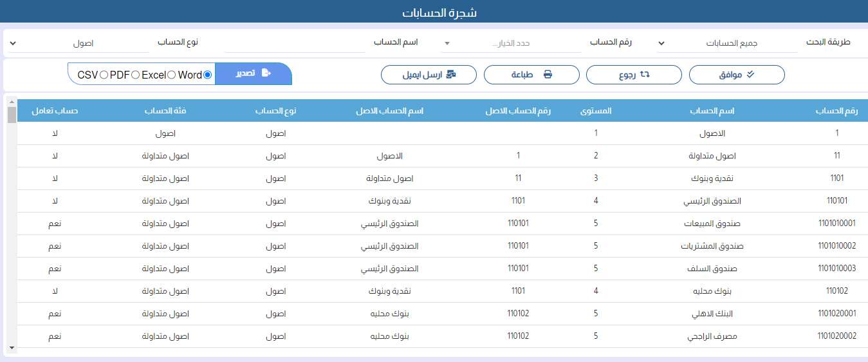Image resolution: width=868 pixels, height=362 pixels.
Task: Click the المستوى column header
Action: point(596,111)
